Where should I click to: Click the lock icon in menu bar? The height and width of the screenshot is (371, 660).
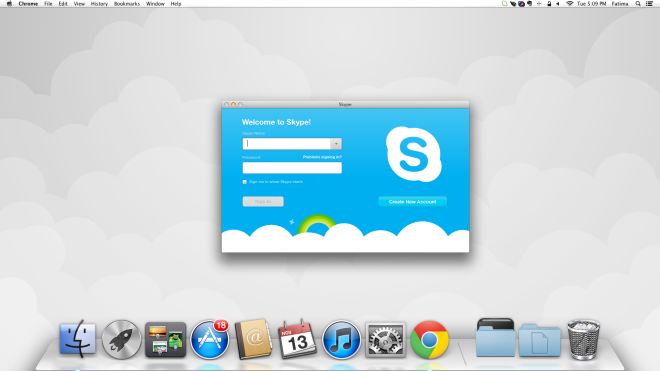point(549,4)
